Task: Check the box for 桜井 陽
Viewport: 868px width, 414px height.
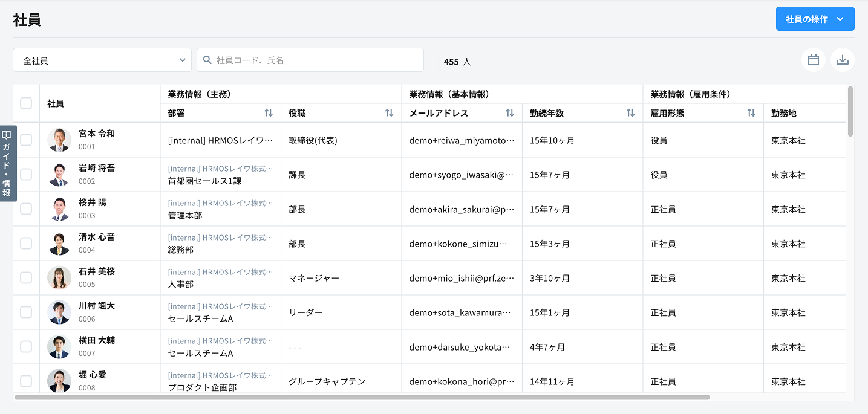Action: pyautogui.click(x=26, y=209)
